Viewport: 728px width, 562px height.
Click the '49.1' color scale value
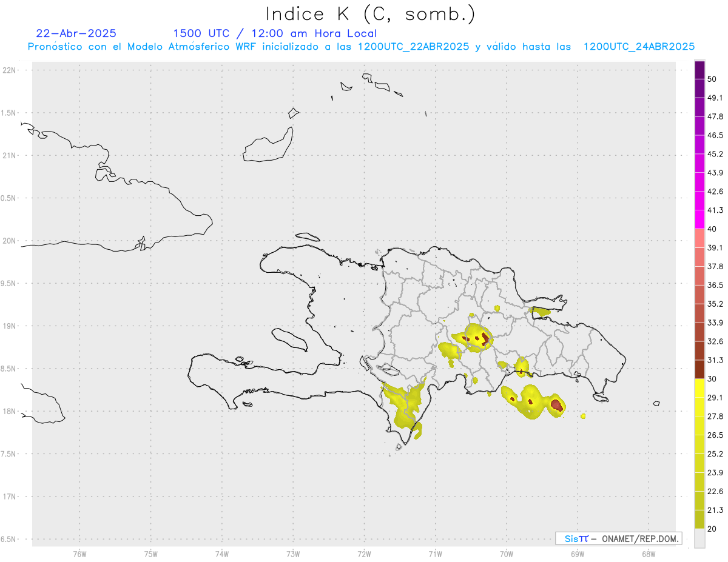pos(715,98)
